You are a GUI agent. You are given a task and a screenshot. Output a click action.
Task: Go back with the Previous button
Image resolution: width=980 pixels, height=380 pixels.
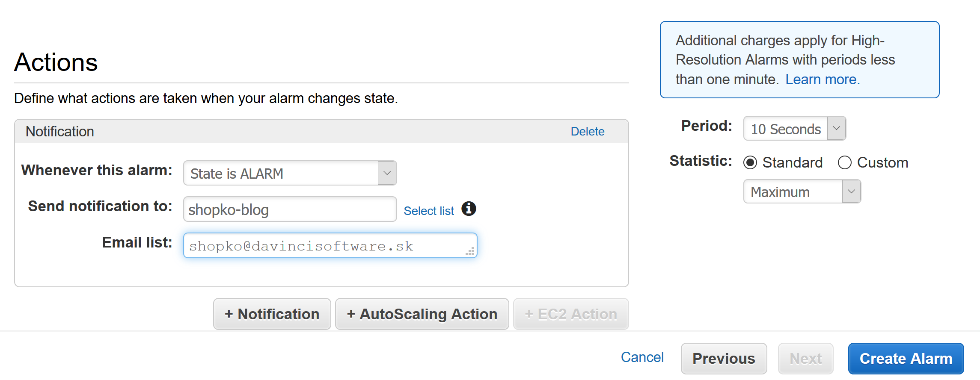[x=724, y=359]
